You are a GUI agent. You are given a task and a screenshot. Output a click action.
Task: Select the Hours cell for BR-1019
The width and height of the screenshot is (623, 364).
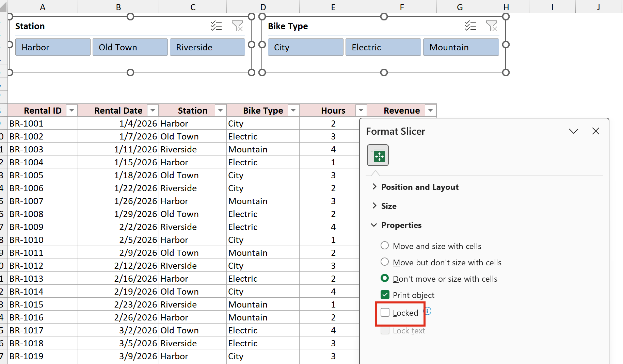[x=329, y=356]
